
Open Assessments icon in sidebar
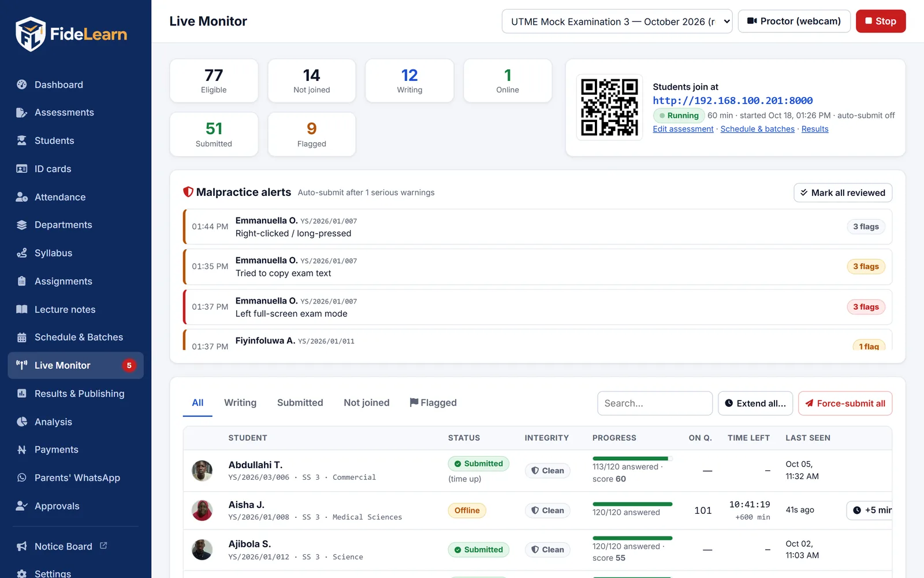(x=22, y=113)
